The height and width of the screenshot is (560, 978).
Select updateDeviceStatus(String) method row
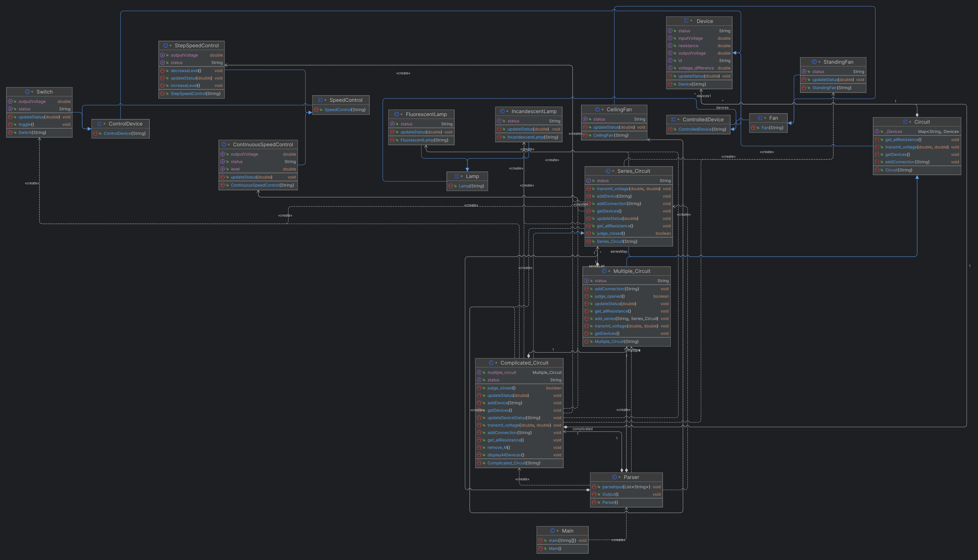click(519, 418)
